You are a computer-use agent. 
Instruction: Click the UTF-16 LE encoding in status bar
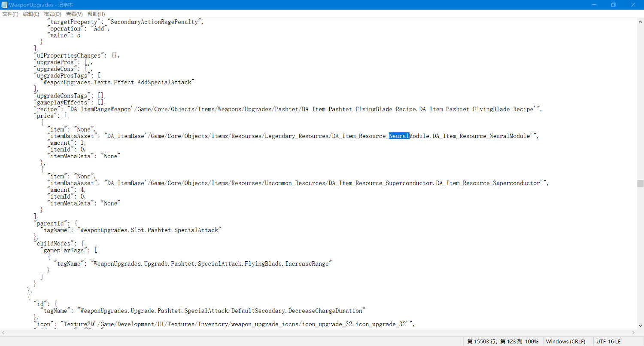click(608, 342)
